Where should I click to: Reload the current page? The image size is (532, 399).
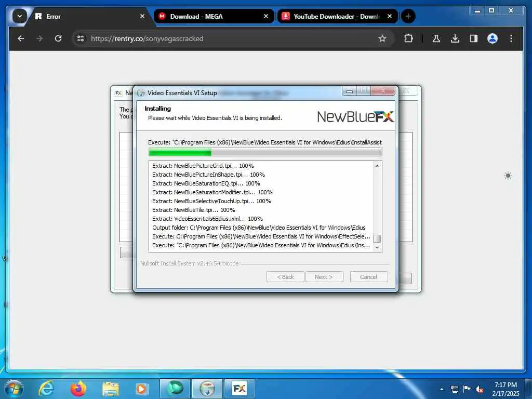[58, 38]
